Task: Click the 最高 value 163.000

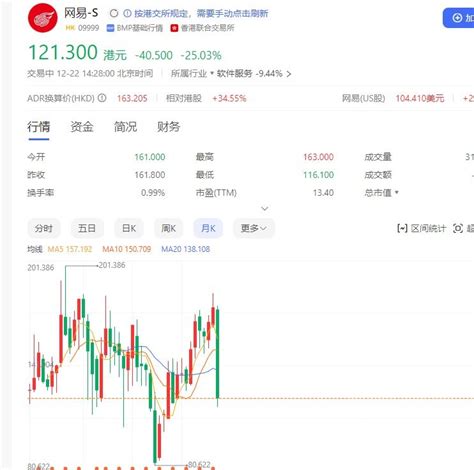Action: [x=318, y=157]
